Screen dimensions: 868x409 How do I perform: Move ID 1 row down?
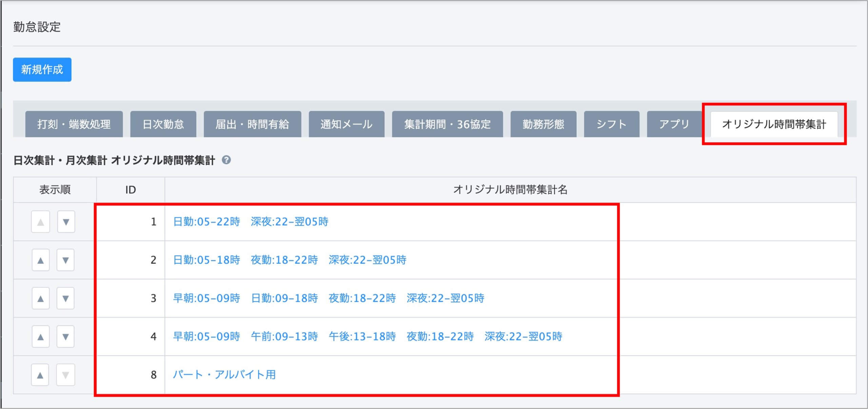(x=66, y=222)
